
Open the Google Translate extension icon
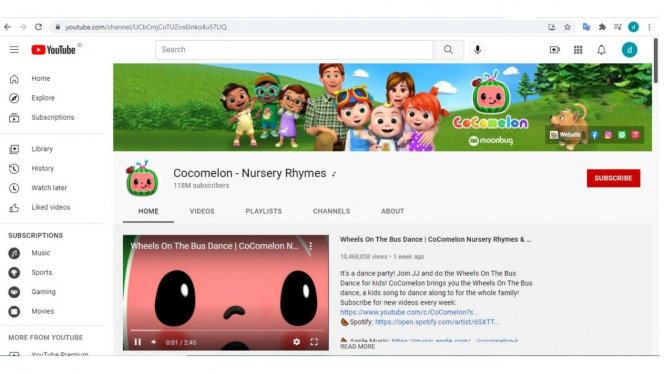[586, 27]
